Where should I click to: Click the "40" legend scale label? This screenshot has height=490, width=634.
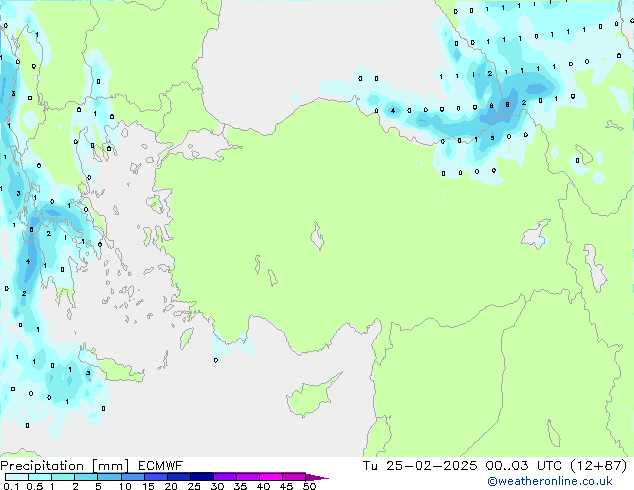pyautogui.click(x=264, y=486)
